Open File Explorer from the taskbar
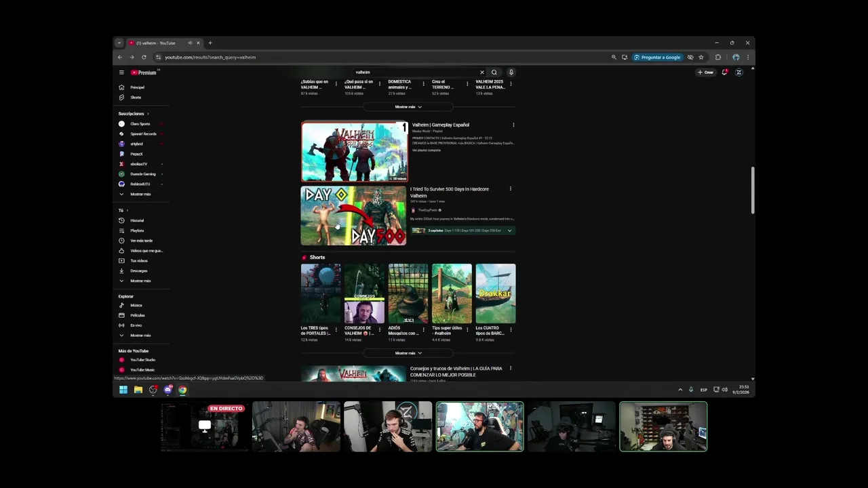The height and width of the screenshot is (488, 868). [x=138, y=390]
